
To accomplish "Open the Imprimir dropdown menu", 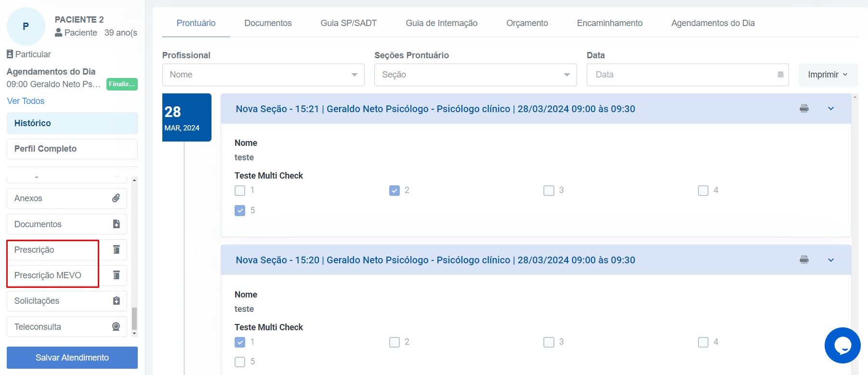I will 828,75.
